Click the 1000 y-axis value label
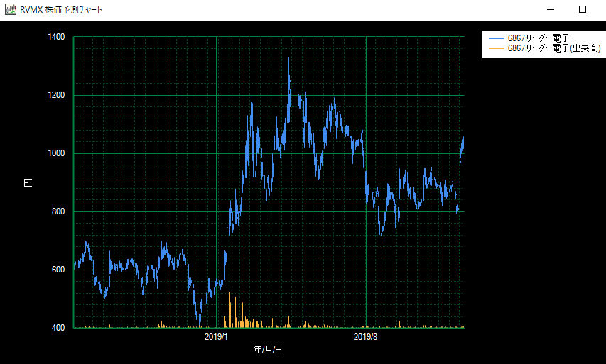This screenshot has width=606, height=364. (57, 153)
